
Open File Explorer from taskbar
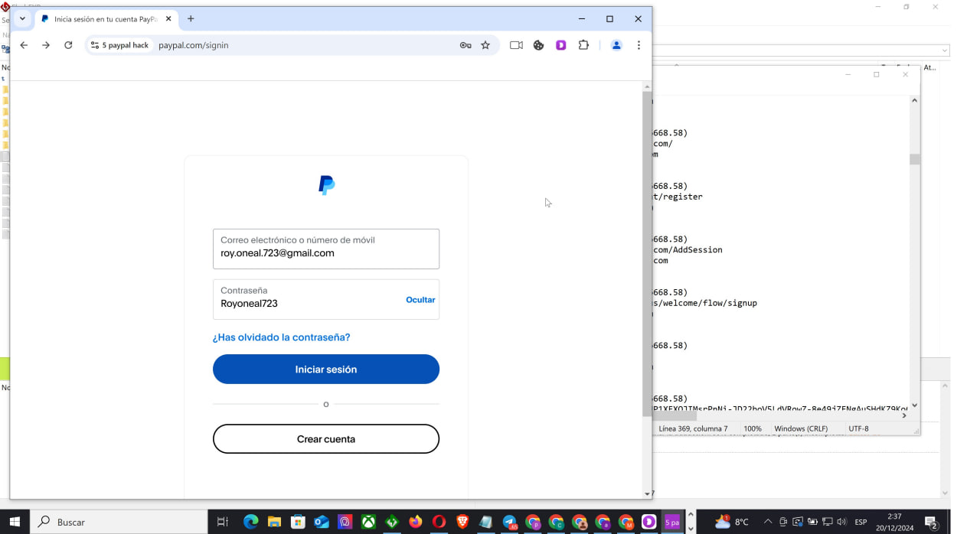click(x=274, y=522)
